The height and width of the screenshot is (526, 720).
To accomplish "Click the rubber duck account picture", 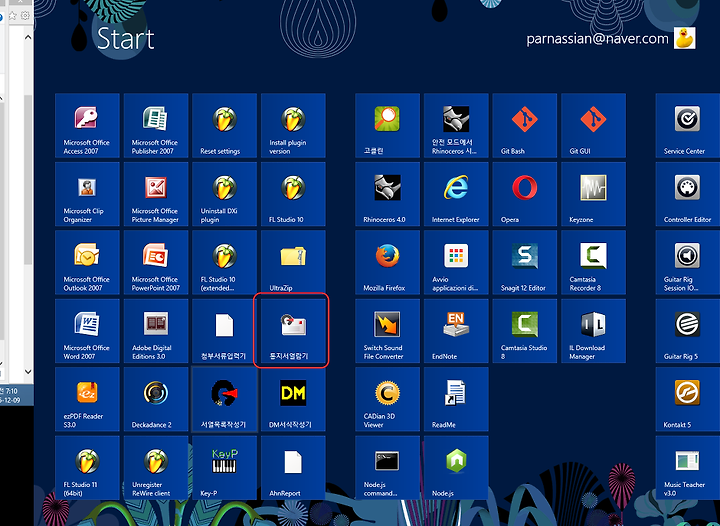I will tap(684, 38).
